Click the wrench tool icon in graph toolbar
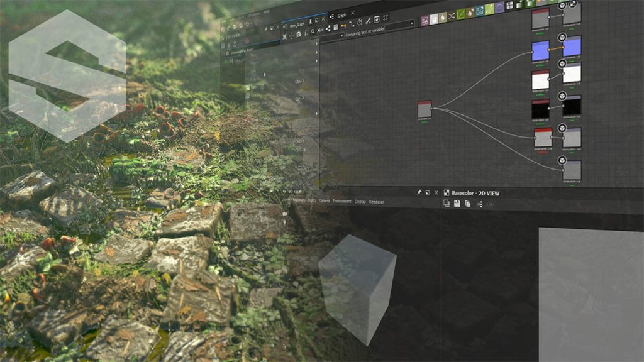Image resolution: width=644 pixels, height=362 pixels. tap(368, 21)
